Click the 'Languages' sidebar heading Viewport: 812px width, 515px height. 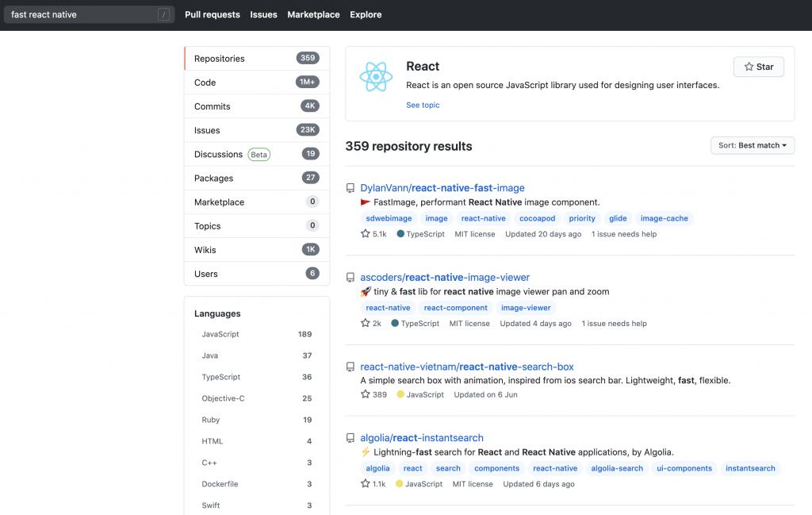pyautogui.click(x=217, y=313)
